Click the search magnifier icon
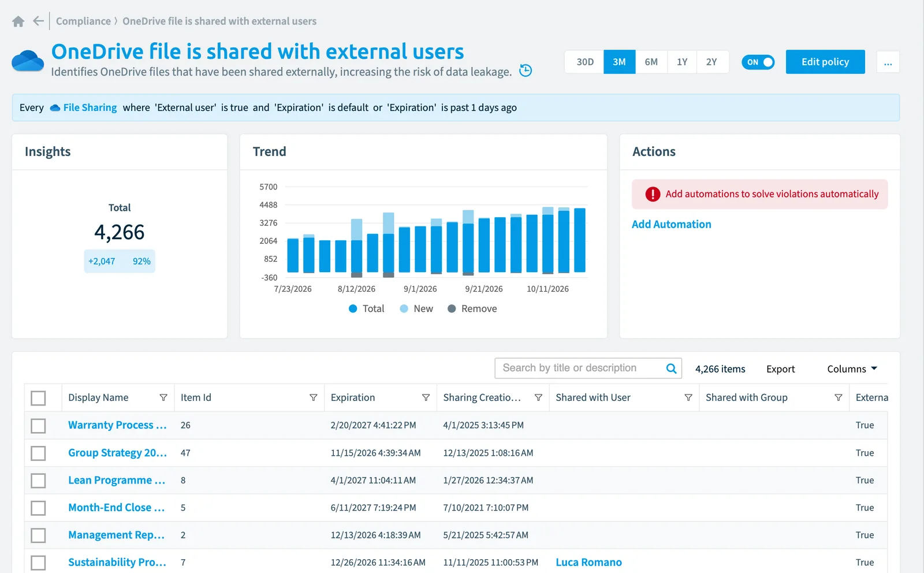Screen dimensions: 924x573 pos(671,369)
